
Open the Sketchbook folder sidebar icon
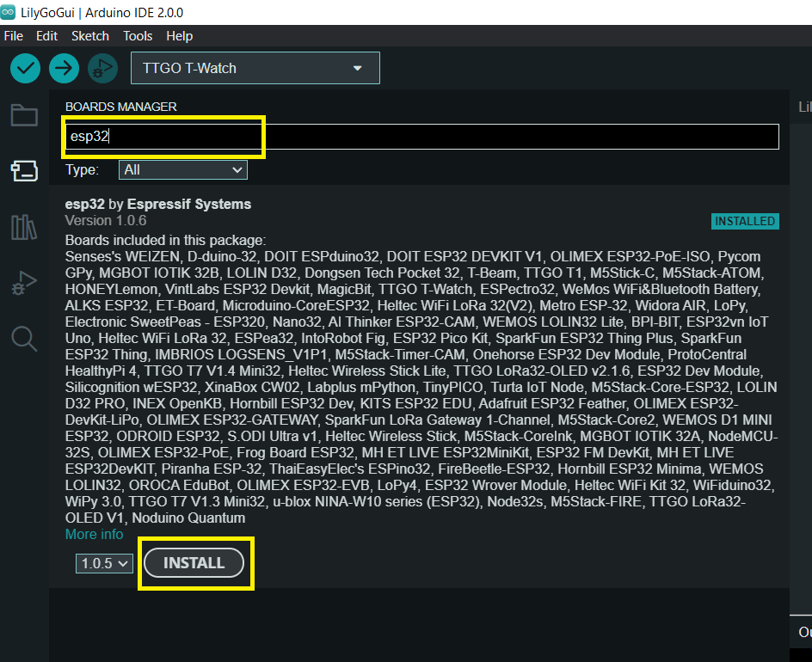[24, 115]
